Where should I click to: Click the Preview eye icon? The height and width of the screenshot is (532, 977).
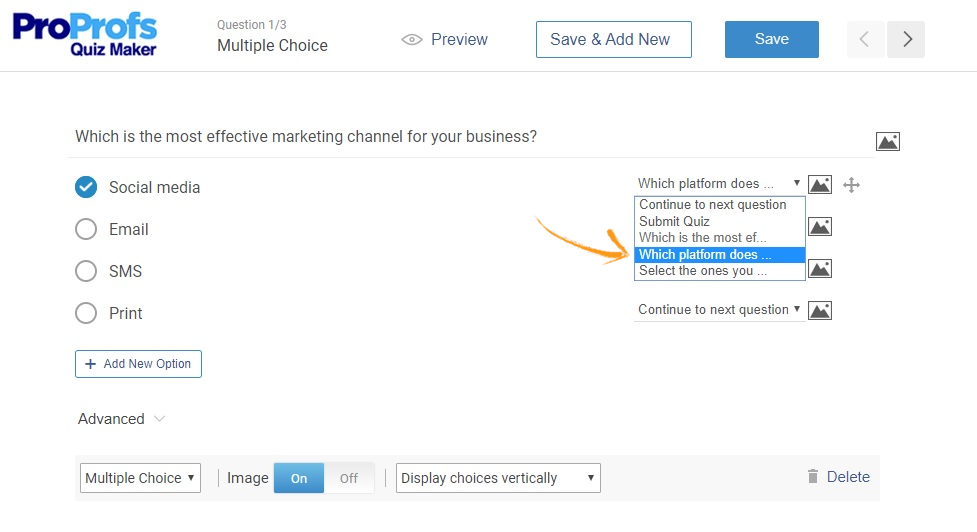[411, 40]
